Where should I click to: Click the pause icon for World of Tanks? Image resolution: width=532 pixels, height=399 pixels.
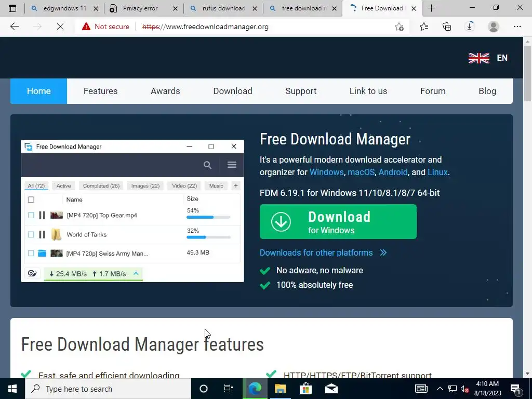pyautogui.click(x=42, y=234)
